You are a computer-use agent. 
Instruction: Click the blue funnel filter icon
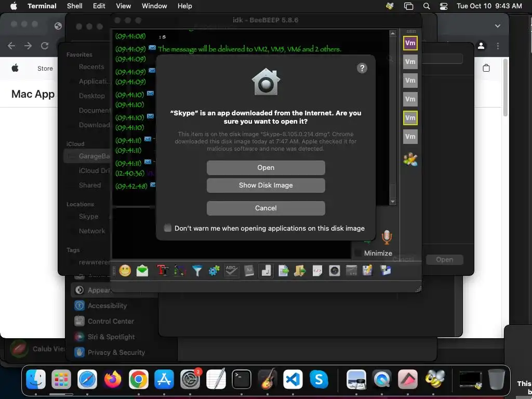(197, 270)
